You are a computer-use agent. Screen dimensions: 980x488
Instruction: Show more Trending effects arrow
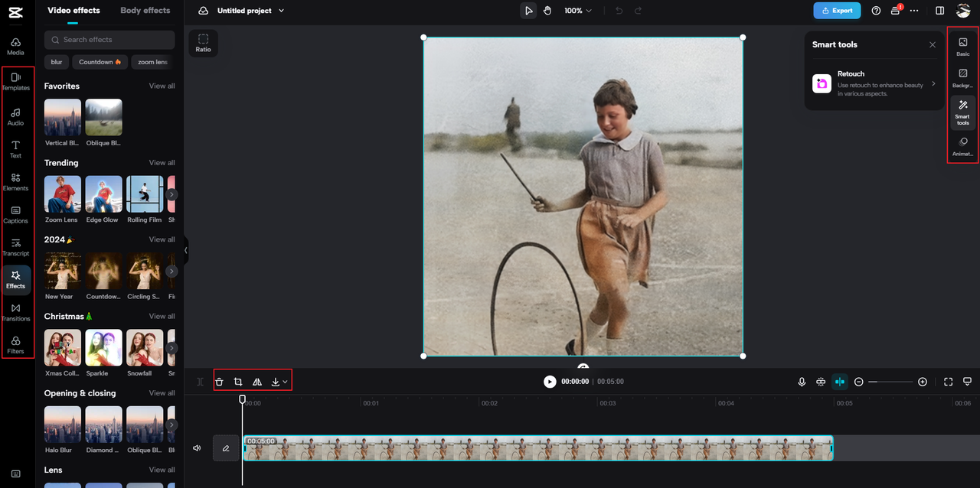(172, 194)
